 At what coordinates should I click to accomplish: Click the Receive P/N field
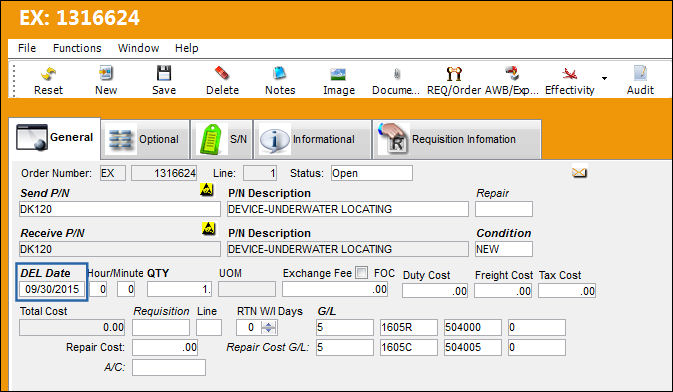[x=120, y=249]
